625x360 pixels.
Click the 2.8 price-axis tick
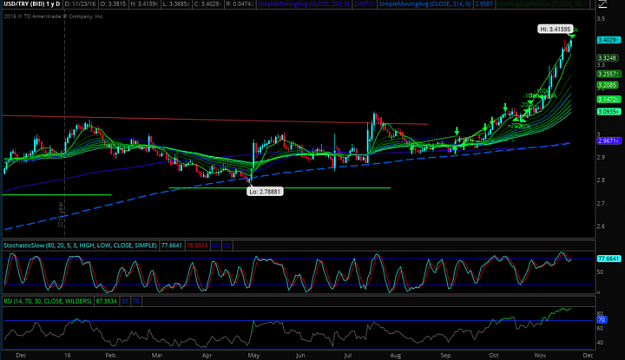coord(601,180)
